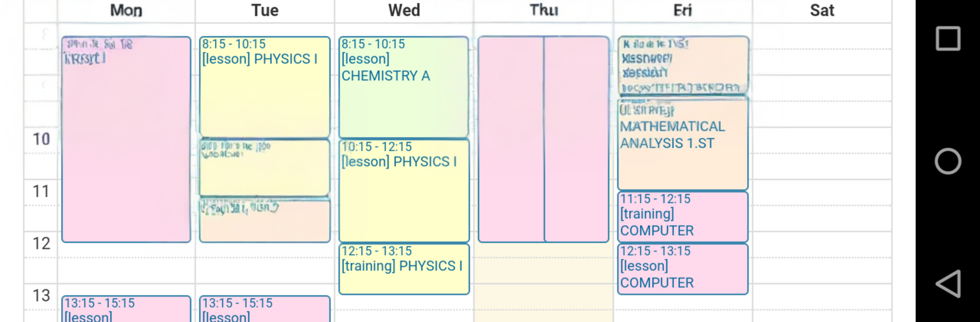Select Wednesday 12:15 PHYSICS I training

(404, 269)
